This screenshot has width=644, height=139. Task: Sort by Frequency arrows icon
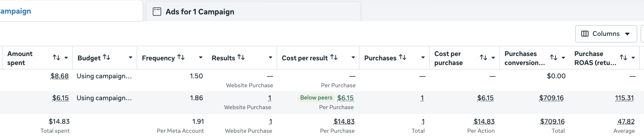pos(181,57)
